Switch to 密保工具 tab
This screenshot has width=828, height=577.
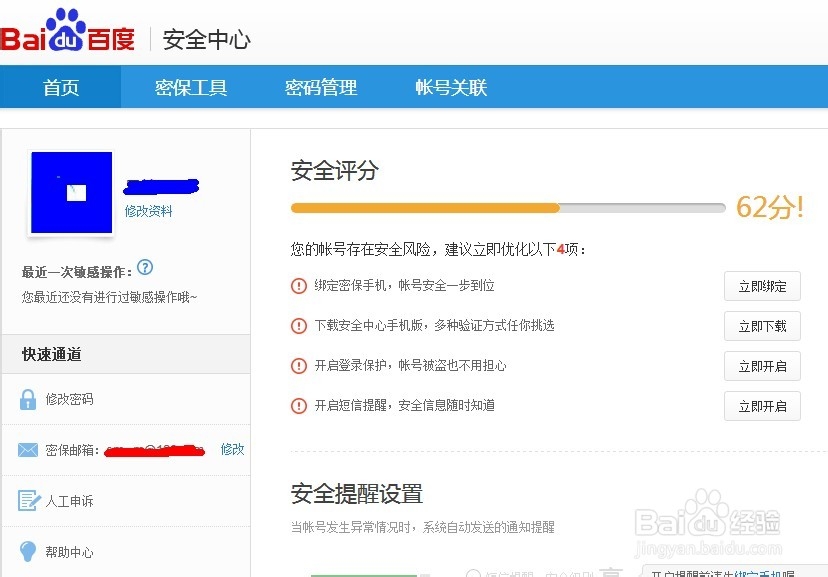191,87
